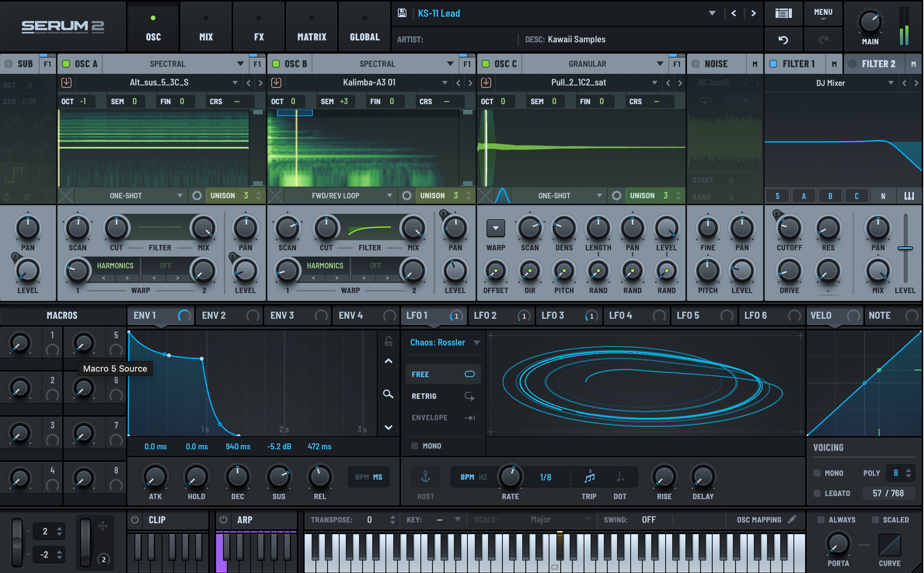Click Filter 1 keyboard tracking bars icon
The image size is (924, 573).
(909, 196)
